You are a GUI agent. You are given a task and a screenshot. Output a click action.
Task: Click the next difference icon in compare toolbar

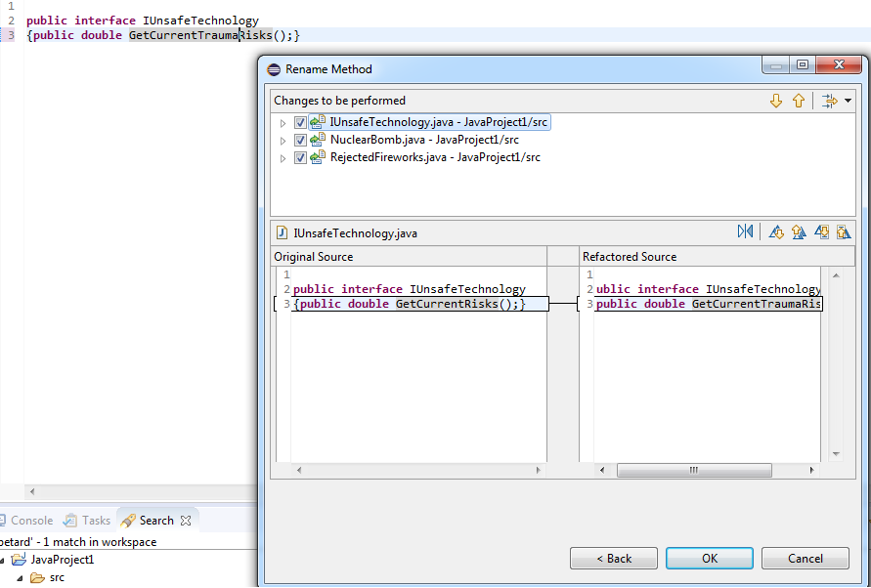pyautogui.click(x=776, y=231)
